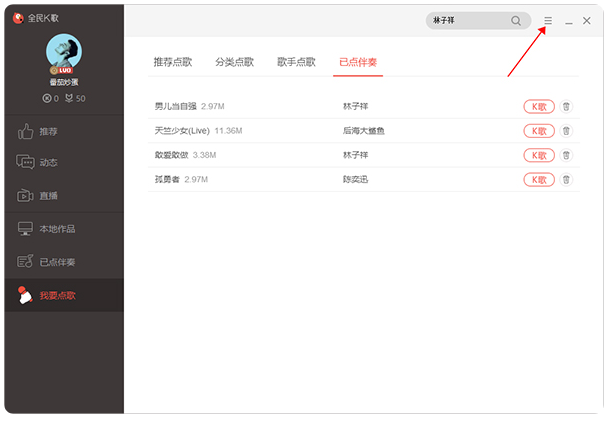
Task: Click the song title 敢爱敢做
Action: coord(171,155)
